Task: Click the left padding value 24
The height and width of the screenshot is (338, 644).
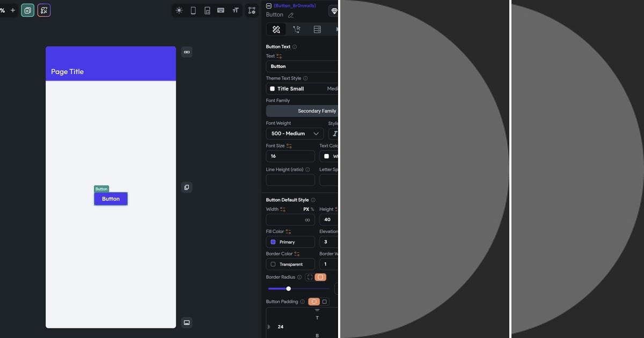Action: click(281, 327)
